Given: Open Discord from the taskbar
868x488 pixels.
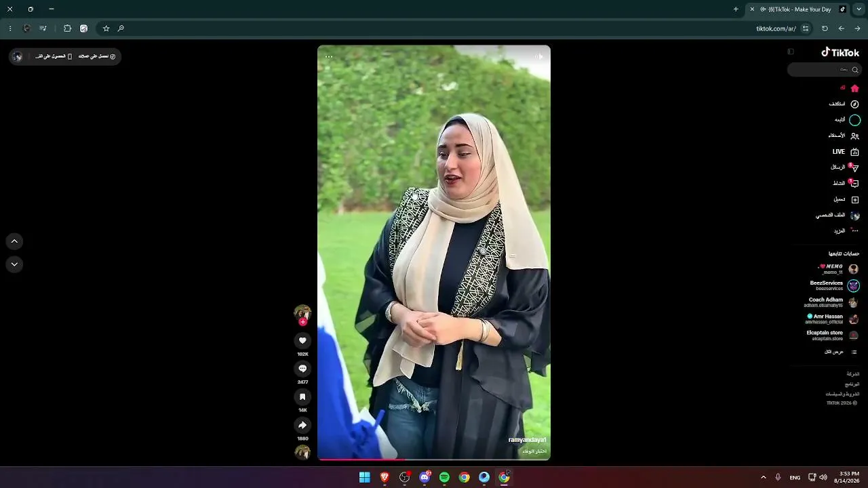Looking at the screenshot, I should (x=425, y=477).
